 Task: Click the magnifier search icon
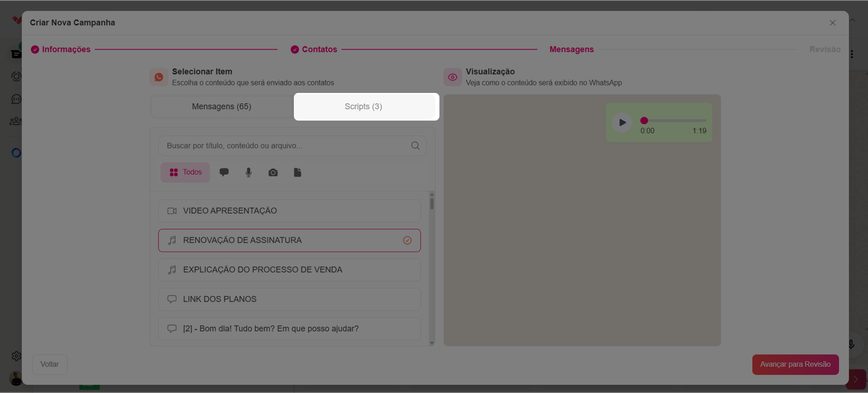[415, 146]
